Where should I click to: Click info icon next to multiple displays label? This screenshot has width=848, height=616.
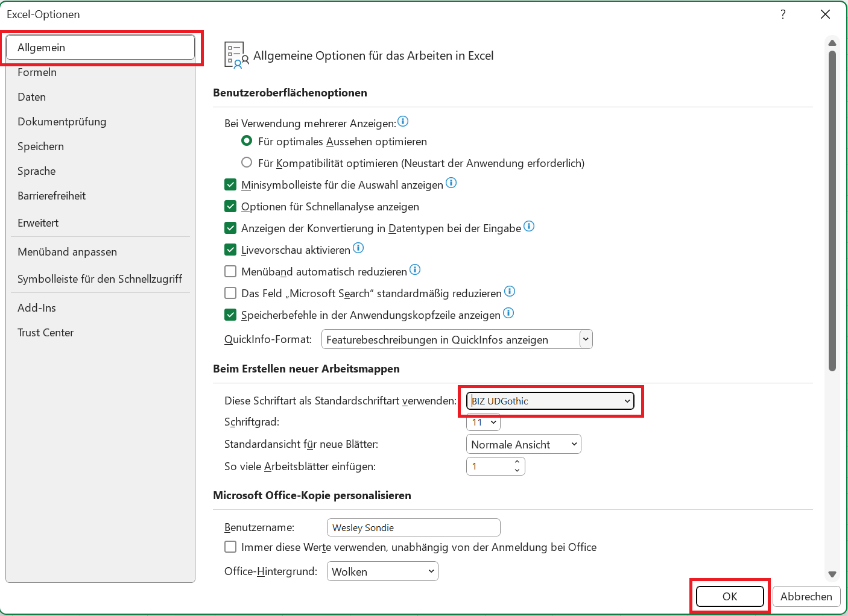pos(403,121)
